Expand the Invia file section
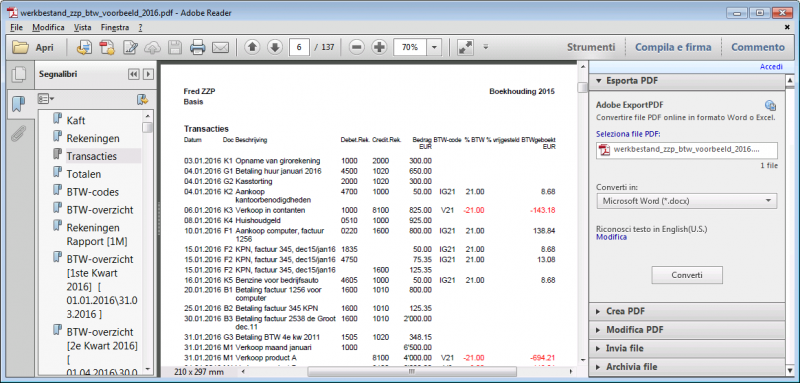The height and width of the screenshot is (383, 800). pyautogui.click(x=686, y=348)
